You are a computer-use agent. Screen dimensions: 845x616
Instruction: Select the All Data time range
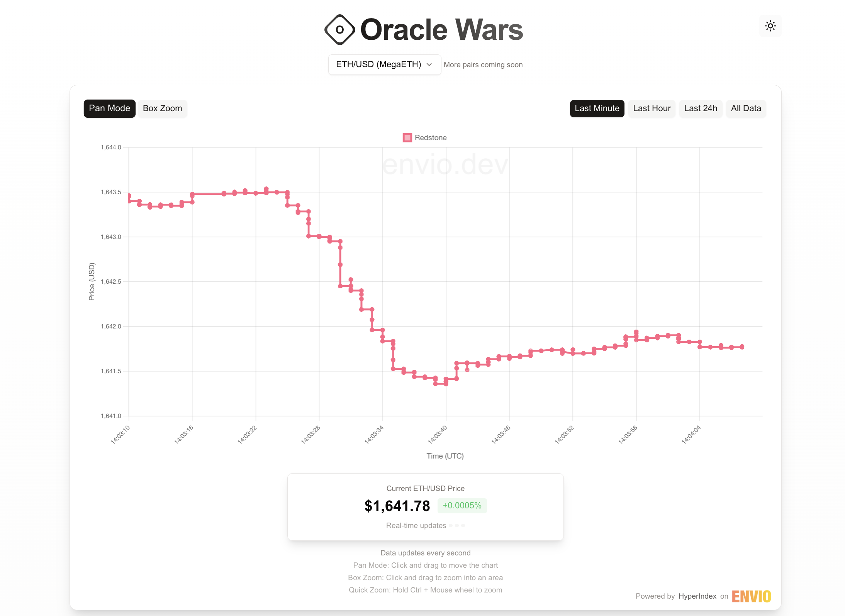[x=746, y=108]
